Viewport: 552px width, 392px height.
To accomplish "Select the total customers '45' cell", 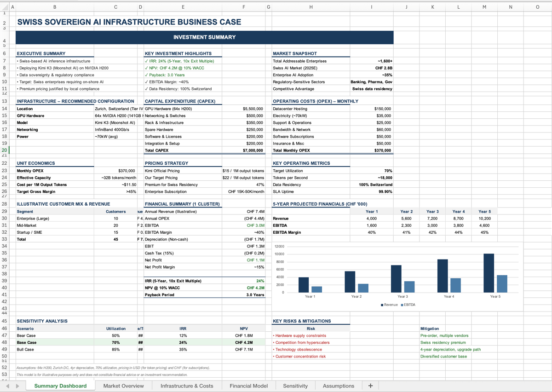I will click(115, 239).
